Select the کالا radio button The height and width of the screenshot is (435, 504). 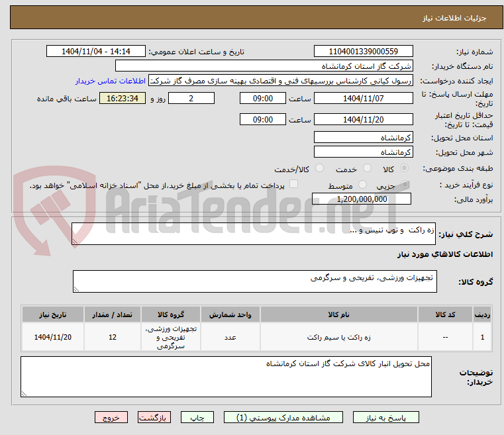[404, 168]
